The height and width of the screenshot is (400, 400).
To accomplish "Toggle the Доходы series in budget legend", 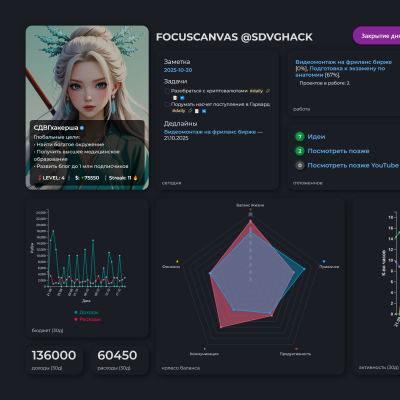I will pyautogui.click(x=86, y=312).
